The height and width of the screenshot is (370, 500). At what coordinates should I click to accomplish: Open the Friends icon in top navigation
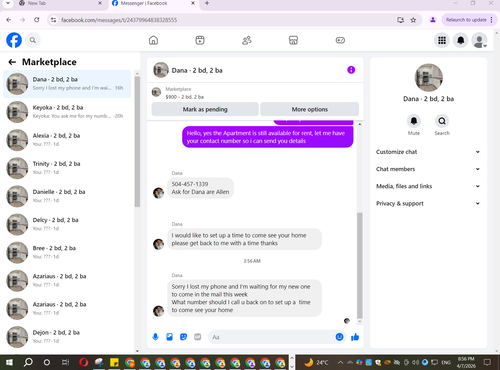247,40
